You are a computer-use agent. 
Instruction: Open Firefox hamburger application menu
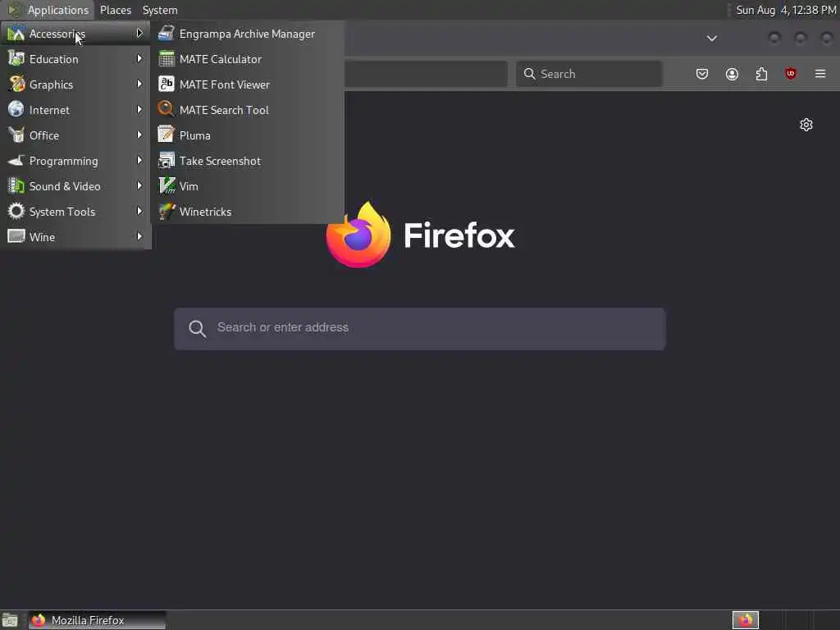pyautogui.click(x=820, y=74)
